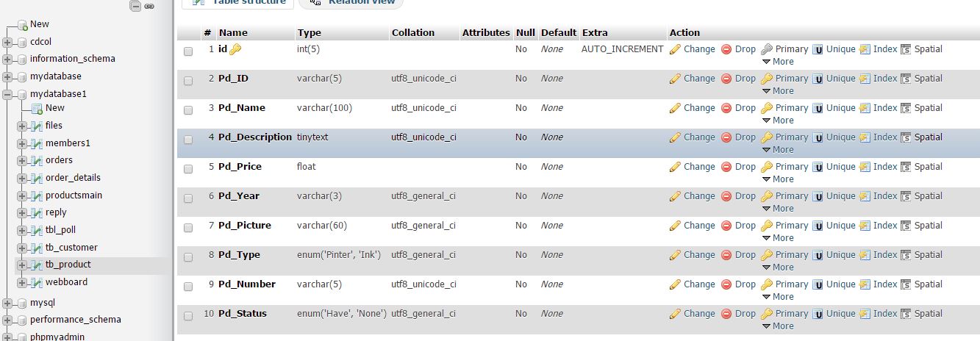
Task: Check the box next to Pd_Status
Action: pyautogui.click(x=188, y=316)
